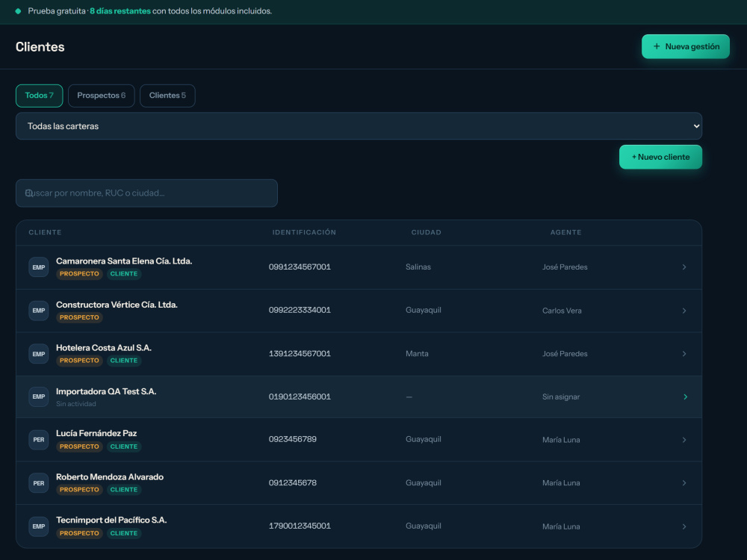The width and height of the screenshot is (747, 560).
Task: Open Camaronera Santa Elena row chevron
Action: (x=684, y=267)
